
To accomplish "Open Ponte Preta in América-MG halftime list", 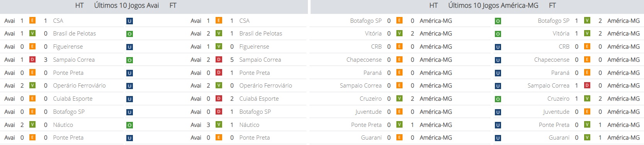I will pyautogui.click(x=366, y=125).
